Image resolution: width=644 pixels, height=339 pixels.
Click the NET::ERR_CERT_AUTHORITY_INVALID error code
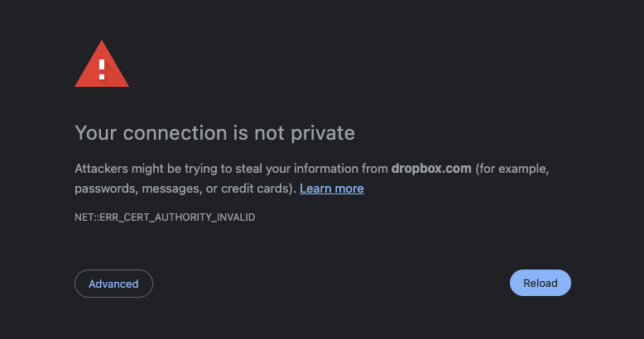(x=165, y=217)
